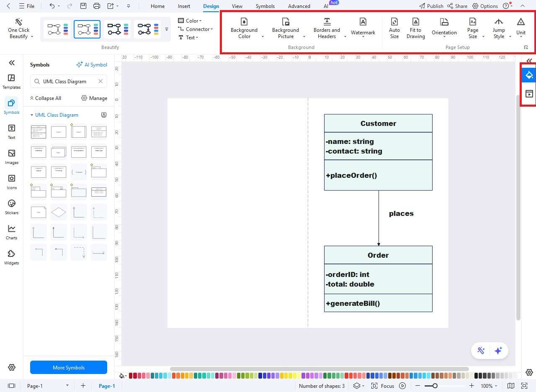Open the presentation panel icon on the right edge
The image size is (536, 392).
coord(529,94)
